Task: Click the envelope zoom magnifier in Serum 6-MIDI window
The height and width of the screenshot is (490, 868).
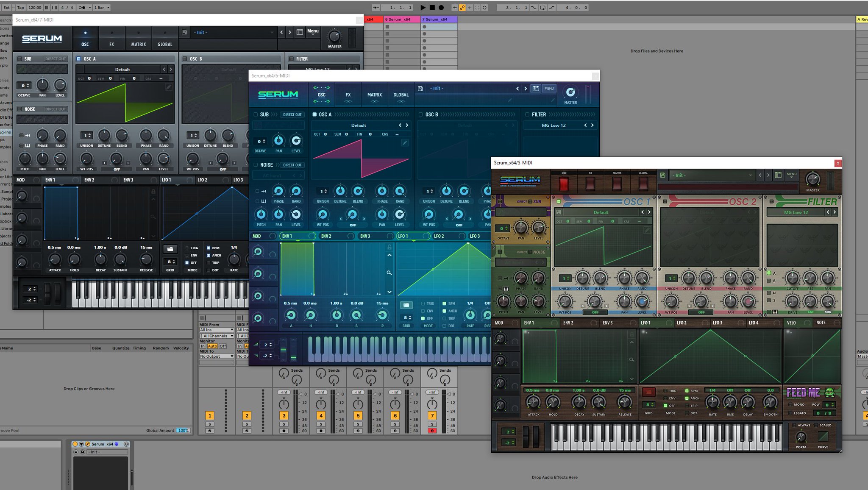Action: click(389, 273)
